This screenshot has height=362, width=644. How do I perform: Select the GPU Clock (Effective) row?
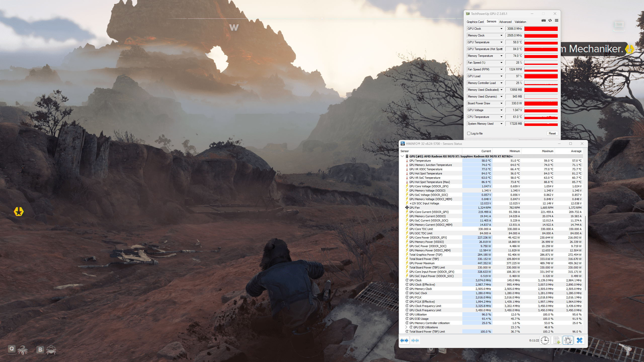[x=491, y=285]
